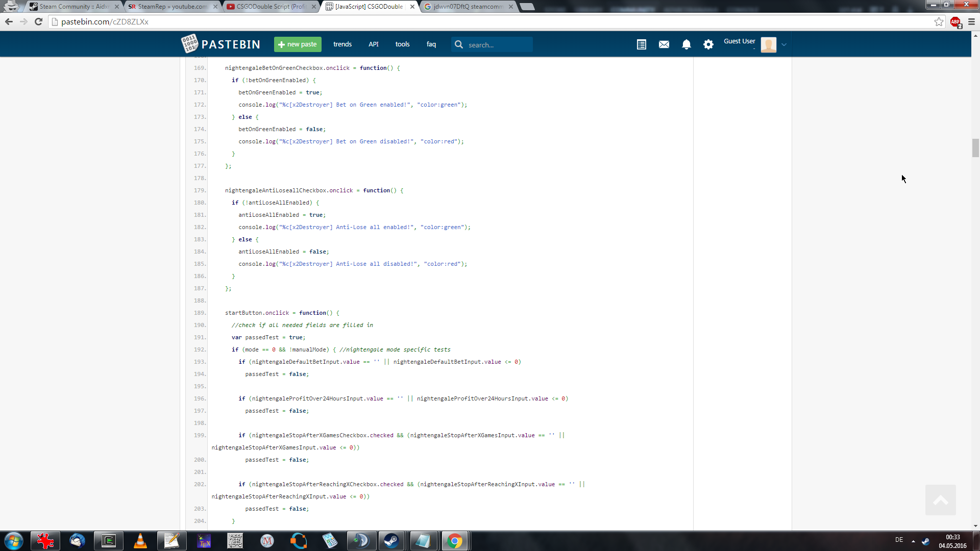The width and height of the screenshot is (980, 551).
Task: Click the scroll-to-top arrow button
Action: coord(940,500)
